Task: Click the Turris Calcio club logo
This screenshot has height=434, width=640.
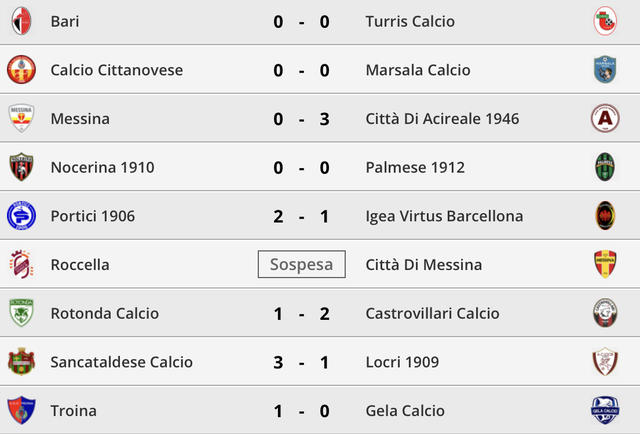Action: [x=605, y=21]
